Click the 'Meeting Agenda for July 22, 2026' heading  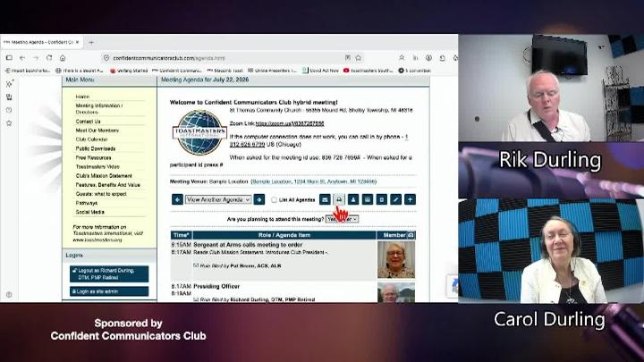pos(205,80)
